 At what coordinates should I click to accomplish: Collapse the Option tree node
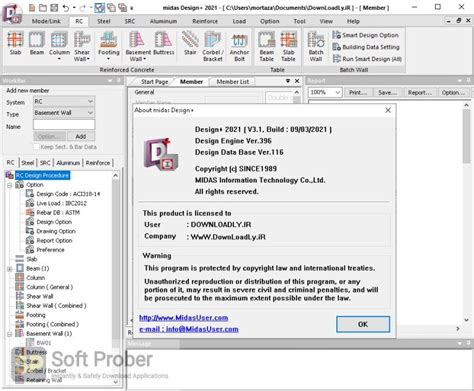(x=10, y=185)
